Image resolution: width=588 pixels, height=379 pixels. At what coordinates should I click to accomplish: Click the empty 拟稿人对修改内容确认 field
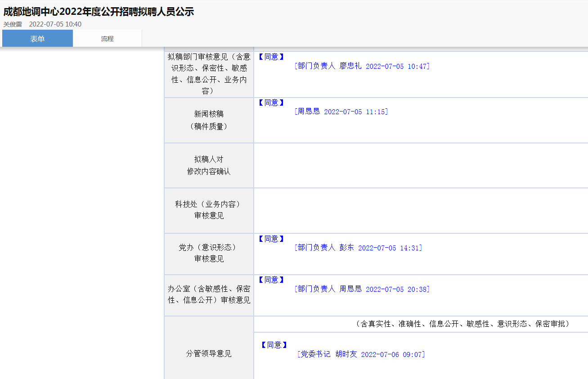(421, 165)
